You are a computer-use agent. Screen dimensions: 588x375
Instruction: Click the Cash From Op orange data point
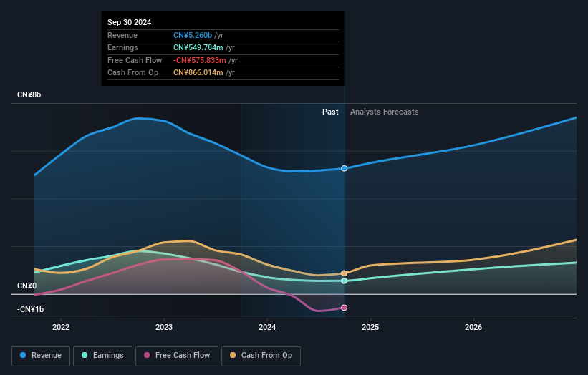344,273
